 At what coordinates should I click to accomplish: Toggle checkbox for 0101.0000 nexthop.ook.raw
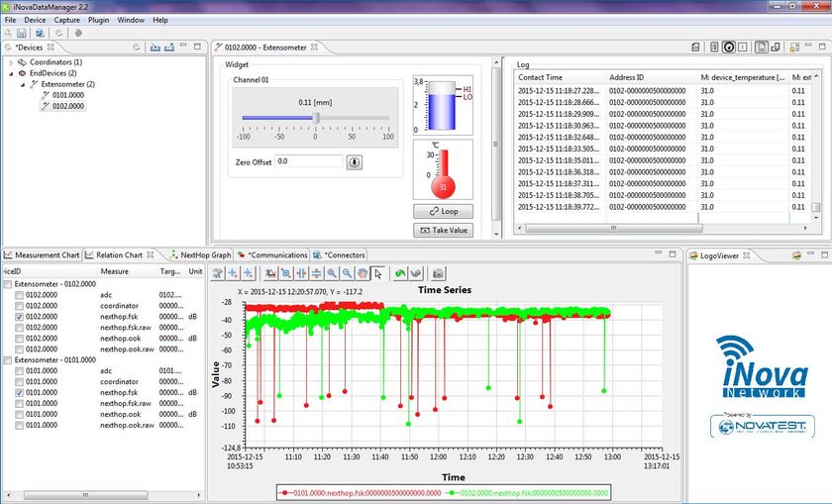(x=19, y=425)
